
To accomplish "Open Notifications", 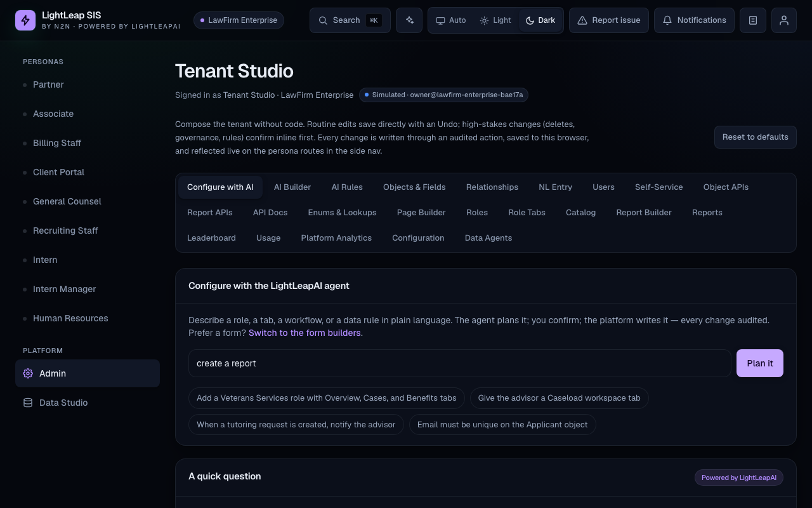I will (x=694, y=20).
